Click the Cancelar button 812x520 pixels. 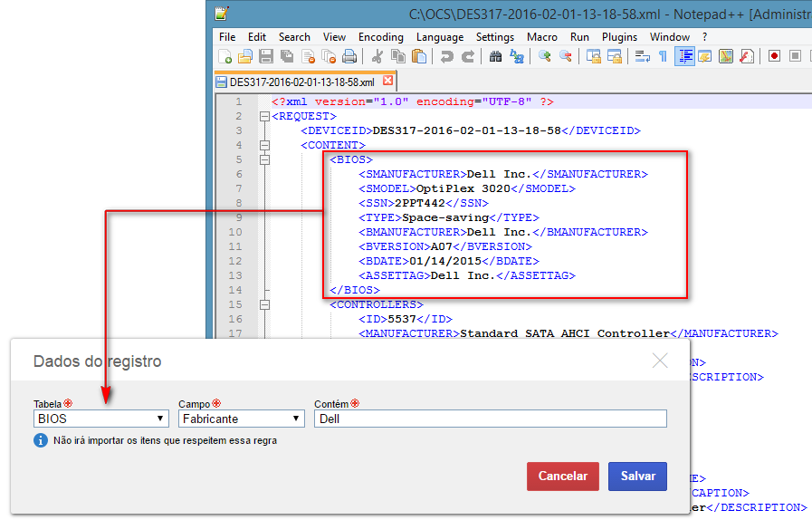click(563, 476)
